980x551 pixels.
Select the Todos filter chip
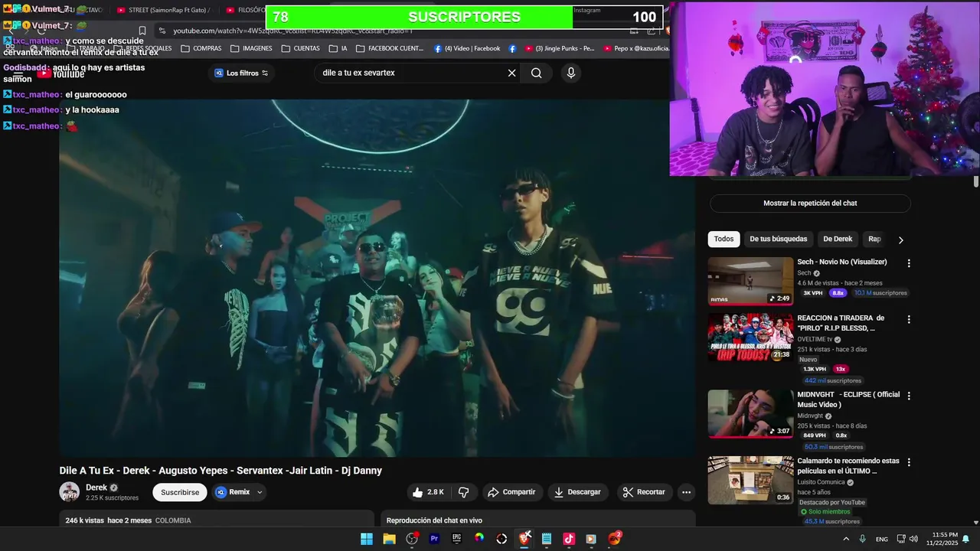(724, 239)
